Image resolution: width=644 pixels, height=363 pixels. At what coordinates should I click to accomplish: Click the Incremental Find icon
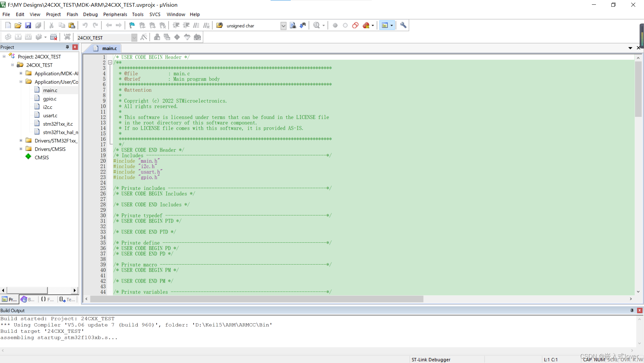[x=303, y=26]
